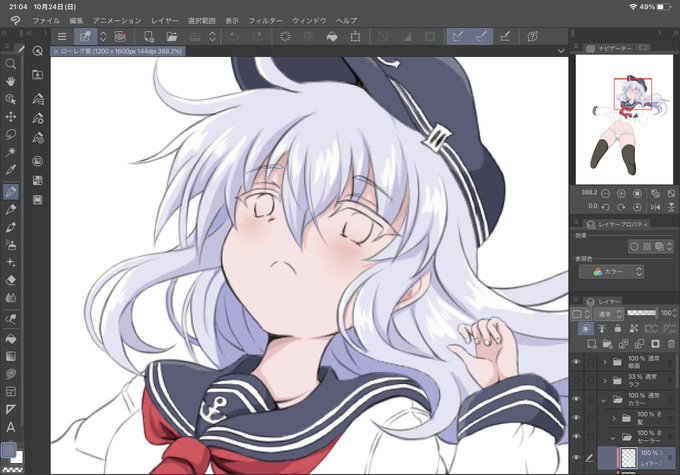Select the Text tool marked A
The width and height of the screenshot is (680, 475).
click(x=11, y=427)
